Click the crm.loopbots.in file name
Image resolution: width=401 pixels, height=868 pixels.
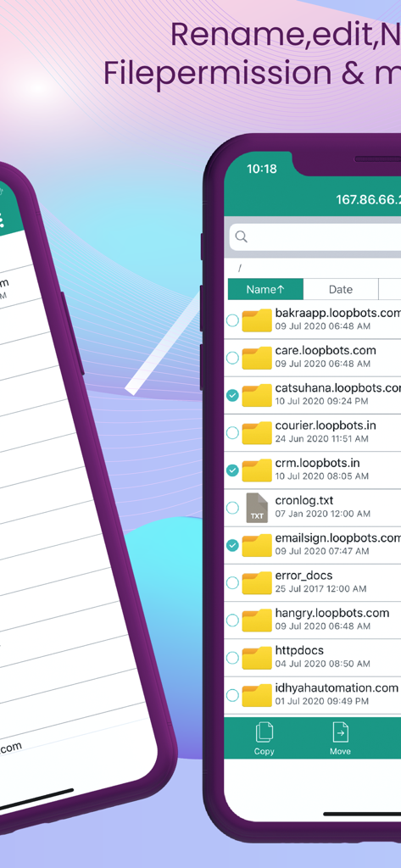(x=317, y=463)
